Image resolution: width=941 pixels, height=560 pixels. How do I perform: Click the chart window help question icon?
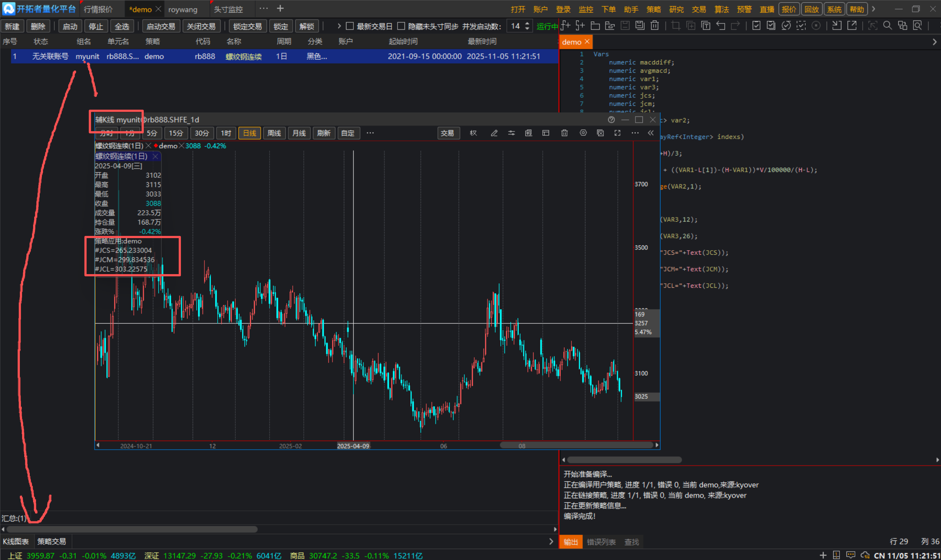pos(612,120)
